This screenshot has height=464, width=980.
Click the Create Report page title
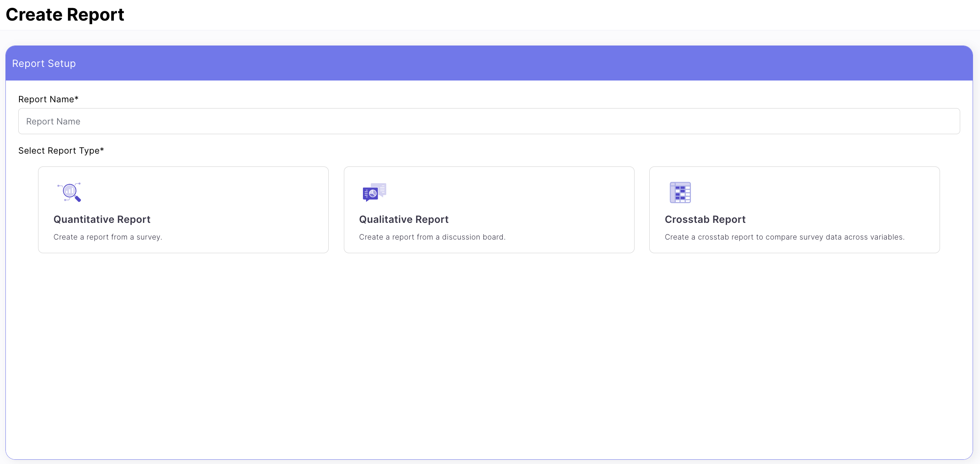[x=65, y=14]
